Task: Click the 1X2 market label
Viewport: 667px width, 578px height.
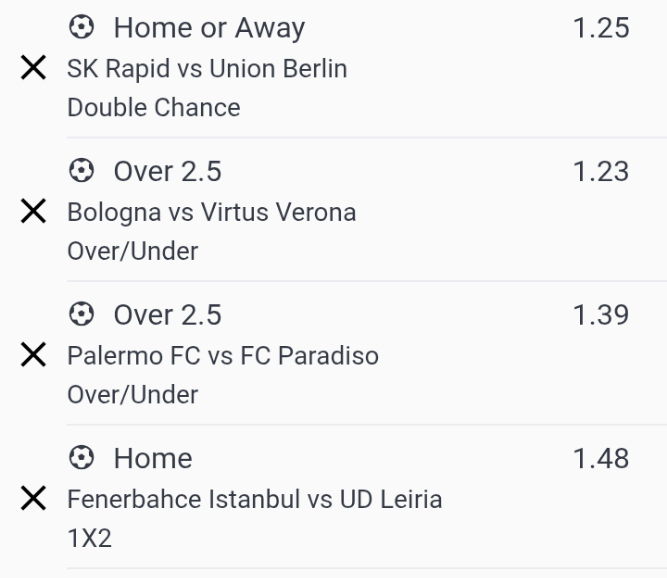Action: click(x=89, y=538)
